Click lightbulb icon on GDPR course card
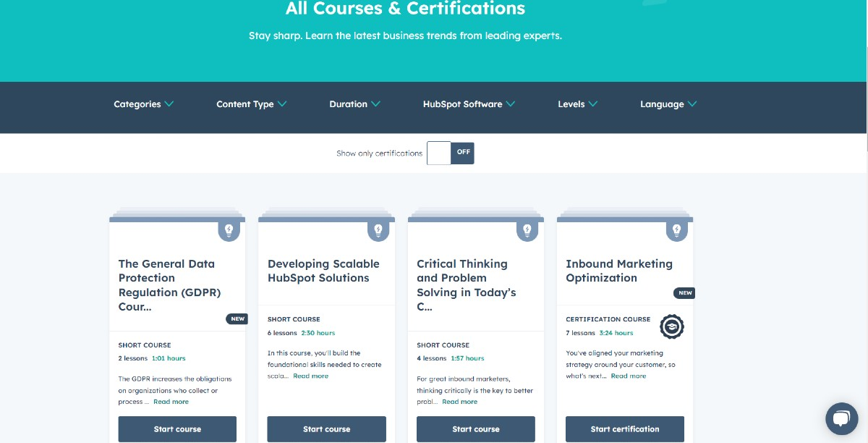The height and width of the screenshot is (443, 868). (x=229, y=231)
